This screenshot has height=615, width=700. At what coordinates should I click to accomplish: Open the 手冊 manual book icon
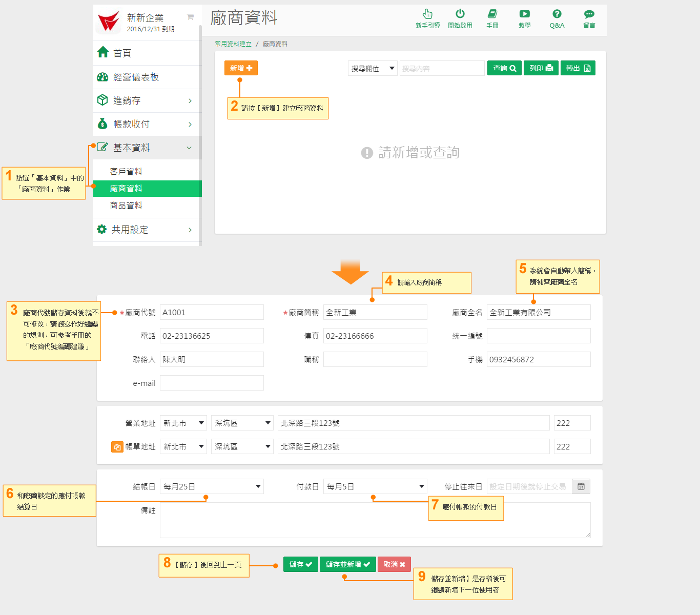[x=492, y=14]
